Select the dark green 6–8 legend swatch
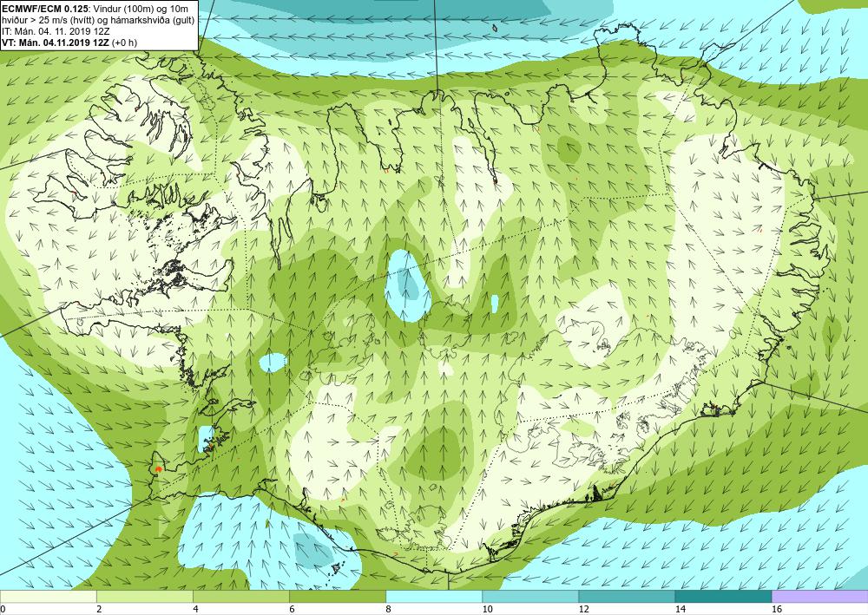This screenshot has height=615, width=868. click(x=337, y=597)
